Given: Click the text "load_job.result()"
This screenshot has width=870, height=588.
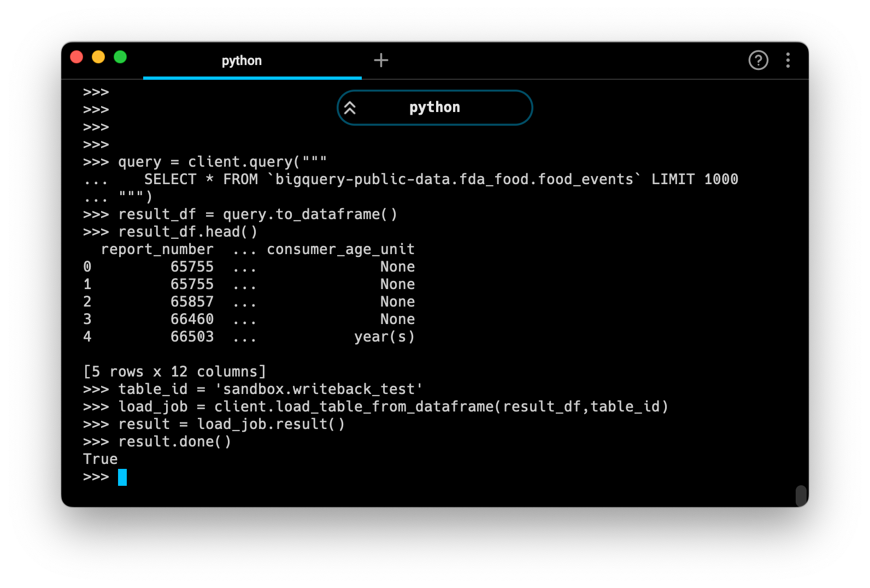Looking at the screenshot, I should [x=271, y=424].
